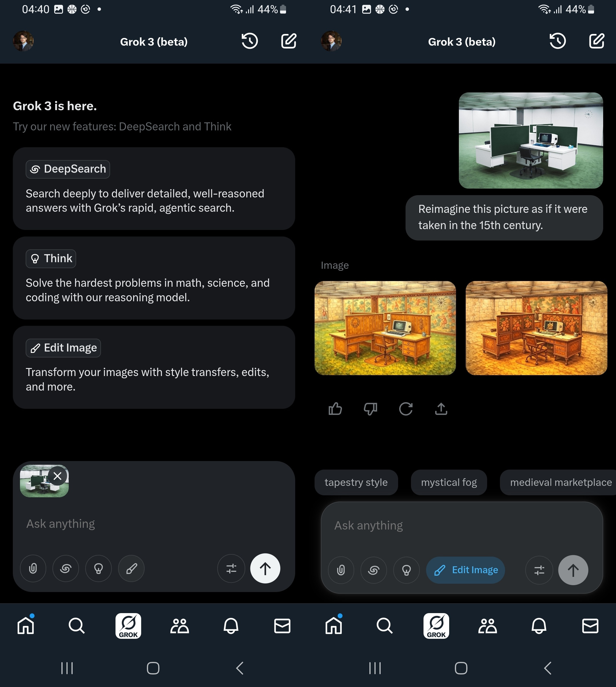Viewport: 616px width, 687px height.
Task: Start a new chat in the left screen
Action: point(289,41)
